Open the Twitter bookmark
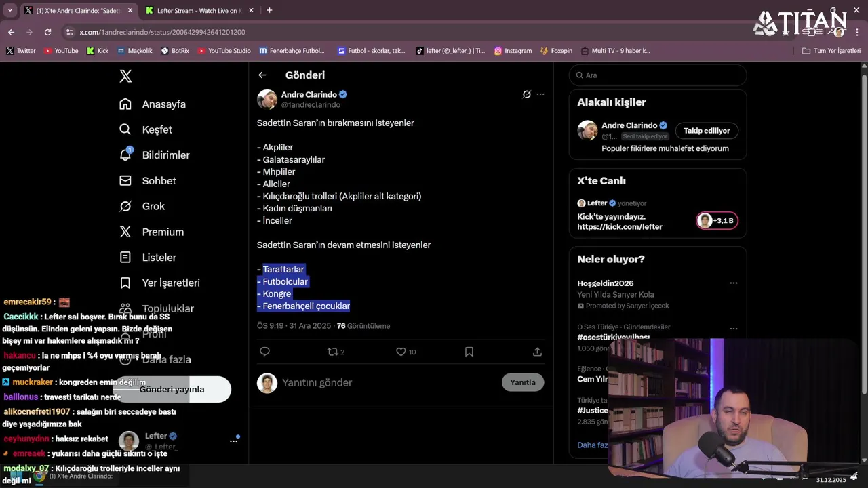The height and width of the screenshot is (488, 868). (21, 51)
